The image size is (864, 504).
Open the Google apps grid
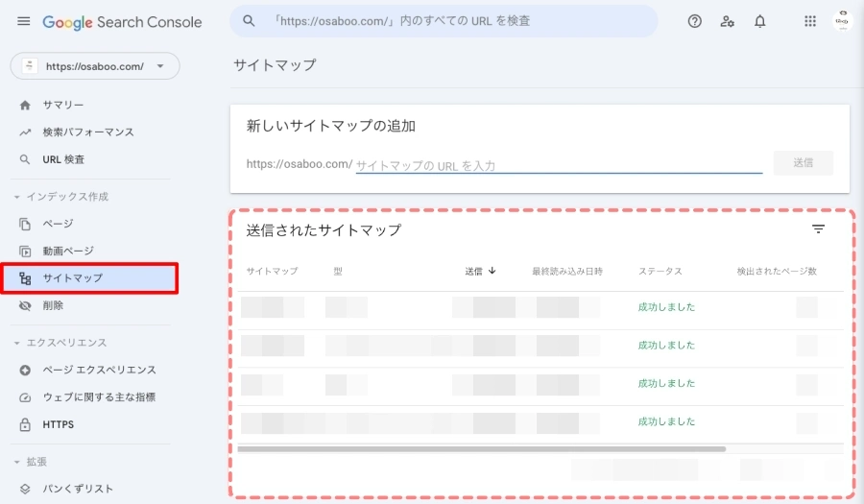pyautogui.click(x=810, y=21)
